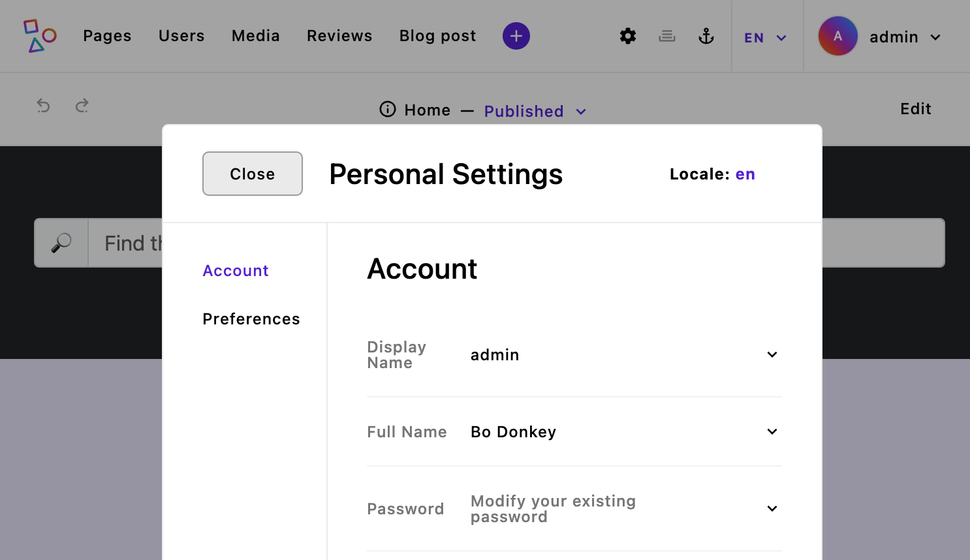Click the magnifying glass search icon
The height and width of the screenshot is (560, 970).
60,242
